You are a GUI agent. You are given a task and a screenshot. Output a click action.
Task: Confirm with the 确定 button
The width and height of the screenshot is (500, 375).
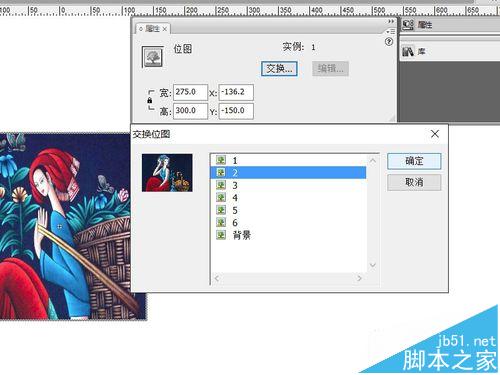coord(414,161)
